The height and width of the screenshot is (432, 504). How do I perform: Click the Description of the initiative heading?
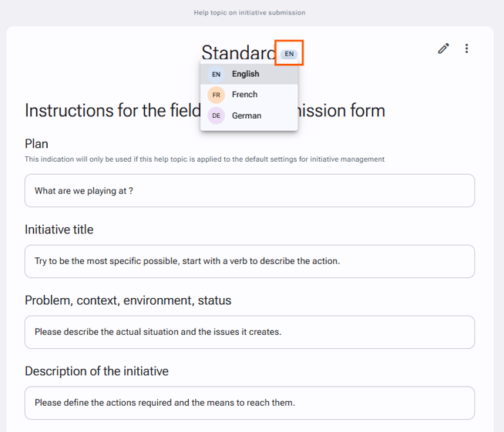[x=97, y=371]
